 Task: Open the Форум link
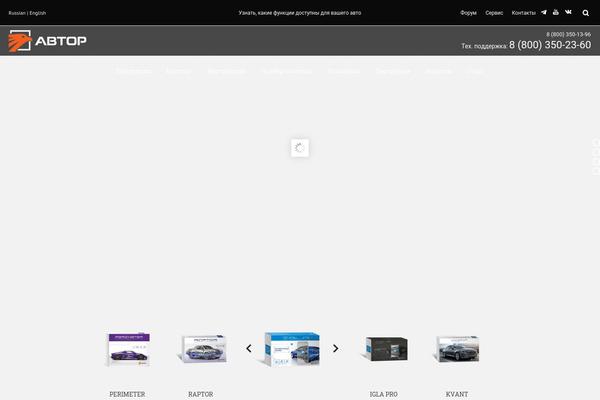click(468, 13)
